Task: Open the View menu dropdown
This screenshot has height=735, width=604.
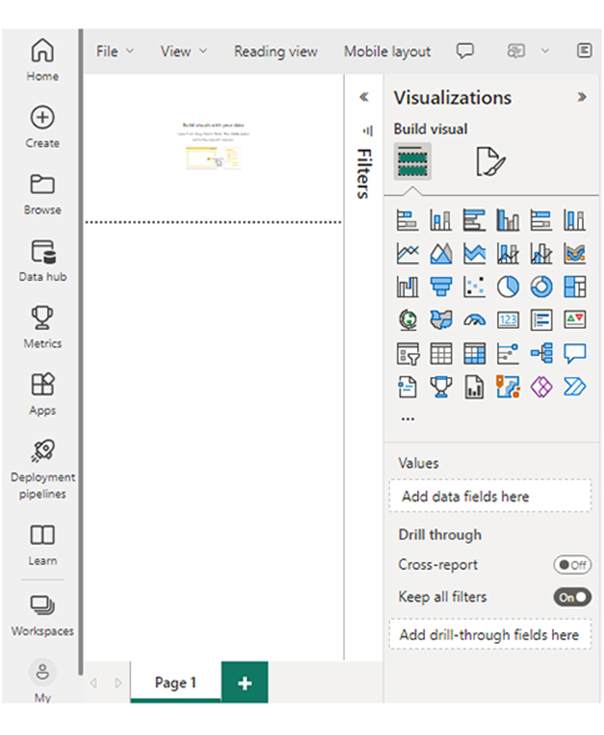Action: pos(183,51)
